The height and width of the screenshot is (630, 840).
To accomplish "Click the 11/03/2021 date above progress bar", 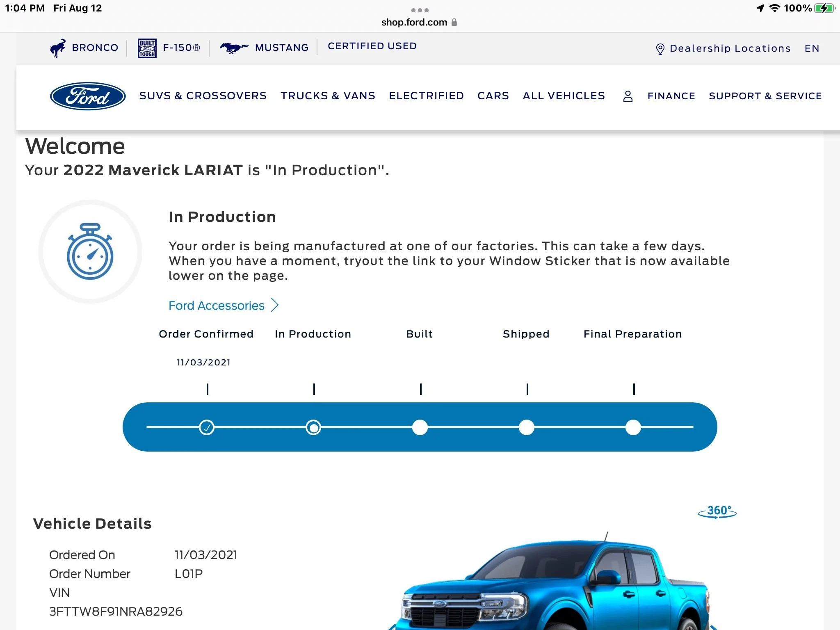I will point(203,363).
